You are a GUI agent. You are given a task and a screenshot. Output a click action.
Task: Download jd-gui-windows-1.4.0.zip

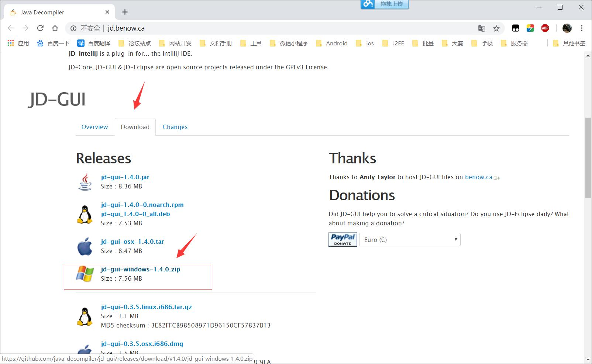(x=141, y=269)
